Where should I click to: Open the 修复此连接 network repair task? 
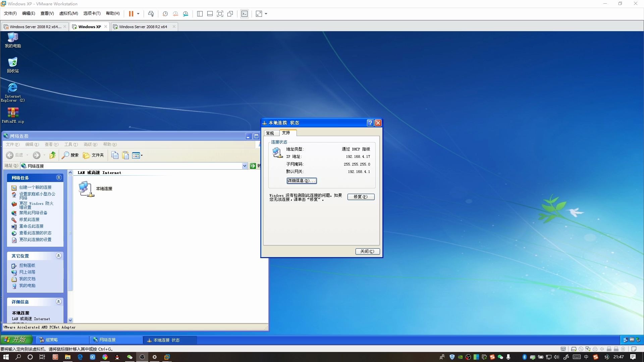pyautogui.click(x=30, y=220)
